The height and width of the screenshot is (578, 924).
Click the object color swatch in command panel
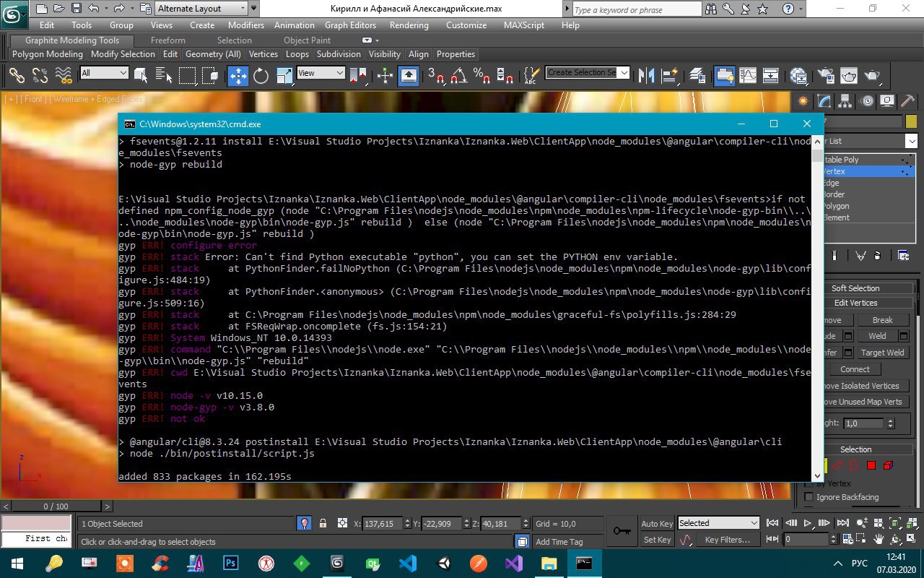911,122
